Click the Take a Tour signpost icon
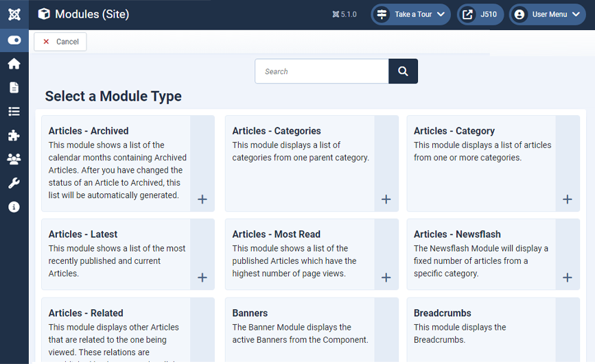595x364 pixels. click(x=382, y=14)
